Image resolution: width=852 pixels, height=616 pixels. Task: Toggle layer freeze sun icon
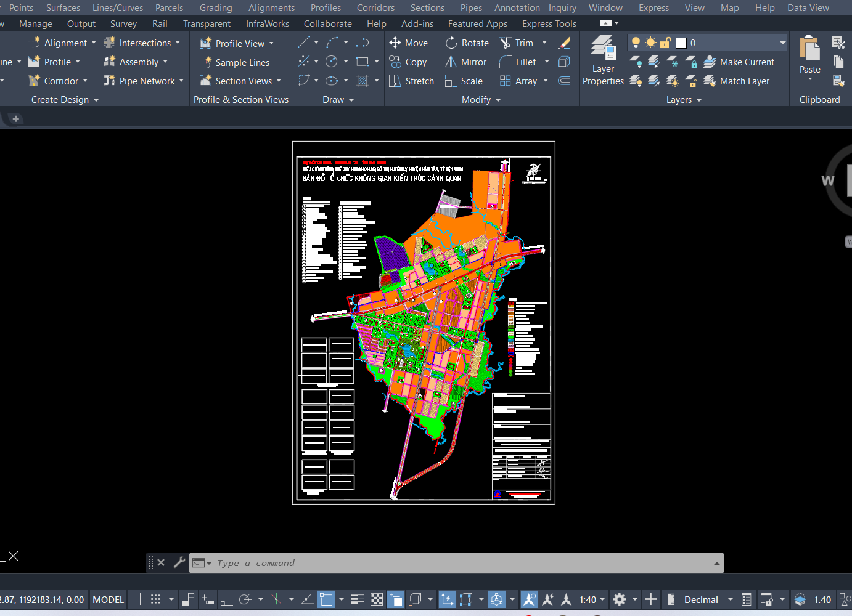pos(650,43)
